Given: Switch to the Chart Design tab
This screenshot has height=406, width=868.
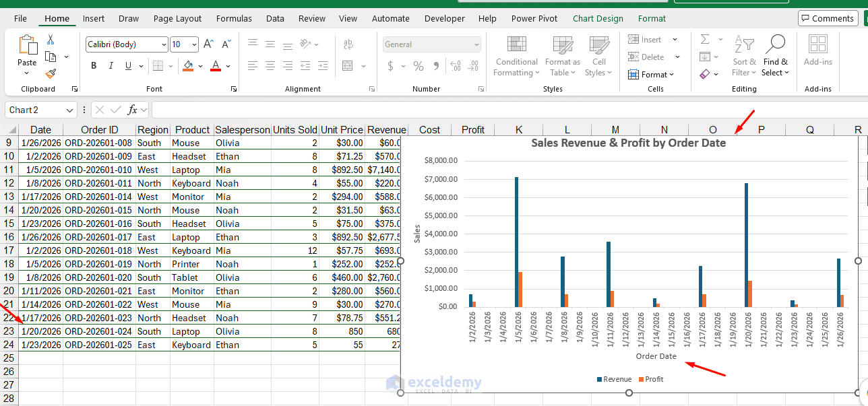Looking at the screenshot, I should pyautogui.click(x=598, y=19).
